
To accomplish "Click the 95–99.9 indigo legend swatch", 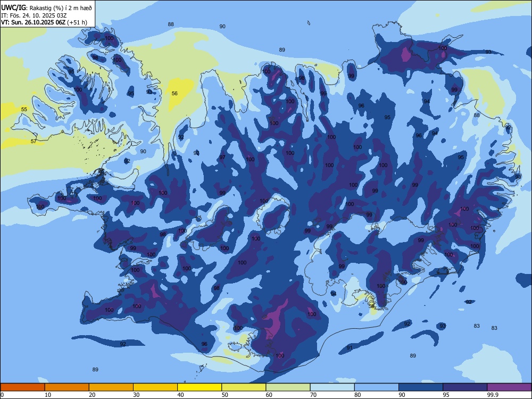I will [x=465, y=387].
